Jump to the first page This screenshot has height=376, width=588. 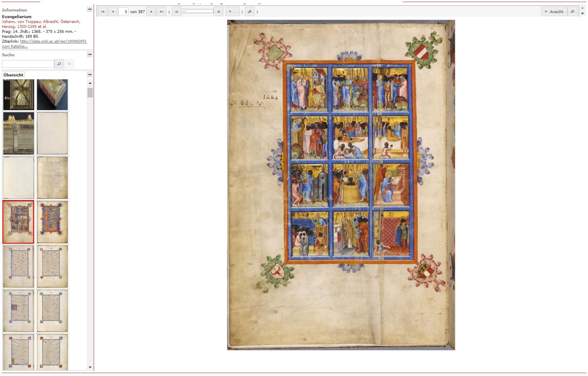click(x=103, y=12)
